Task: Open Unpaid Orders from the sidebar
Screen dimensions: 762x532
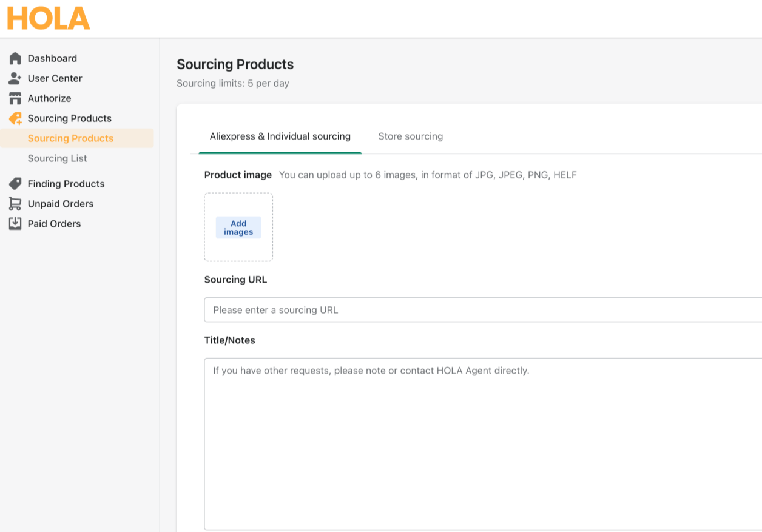Action: point(61,204)
